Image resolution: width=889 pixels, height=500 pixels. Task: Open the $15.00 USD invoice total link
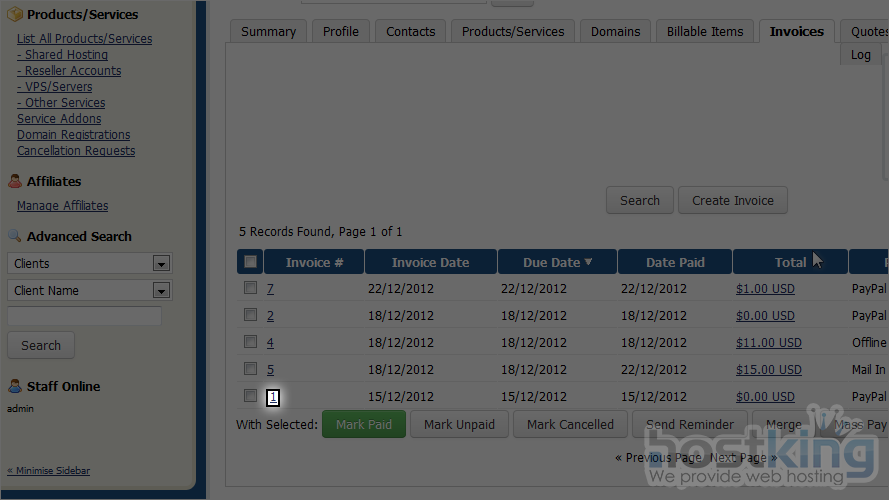point(768,369)
